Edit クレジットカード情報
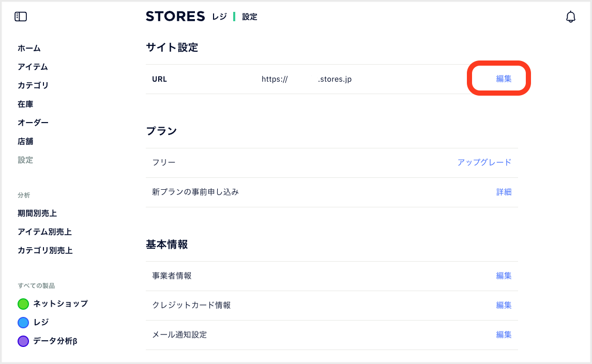Screen dimensions: 592x364 [x=504, y=305]
